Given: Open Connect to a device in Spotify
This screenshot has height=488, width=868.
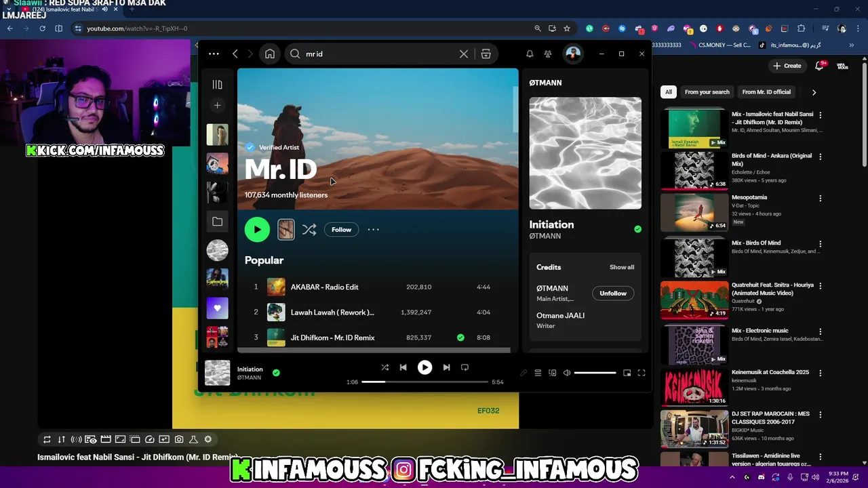Looking at the screenshot, I should (553, 373).
